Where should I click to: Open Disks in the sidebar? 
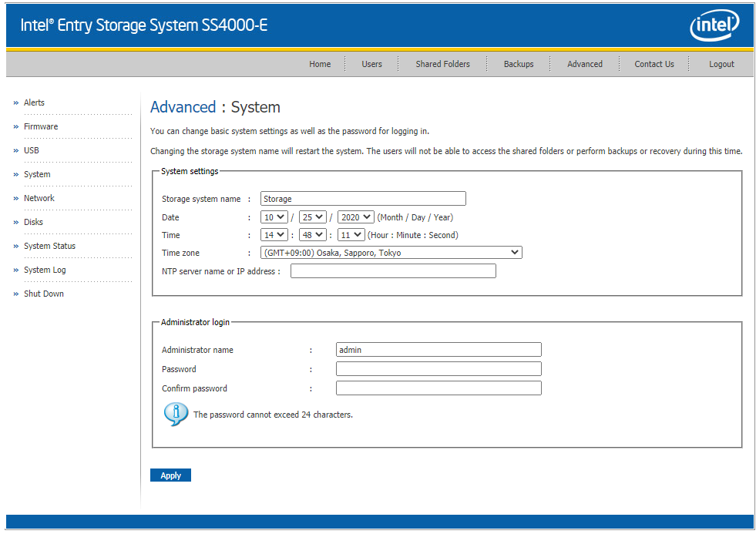[33, 222]
